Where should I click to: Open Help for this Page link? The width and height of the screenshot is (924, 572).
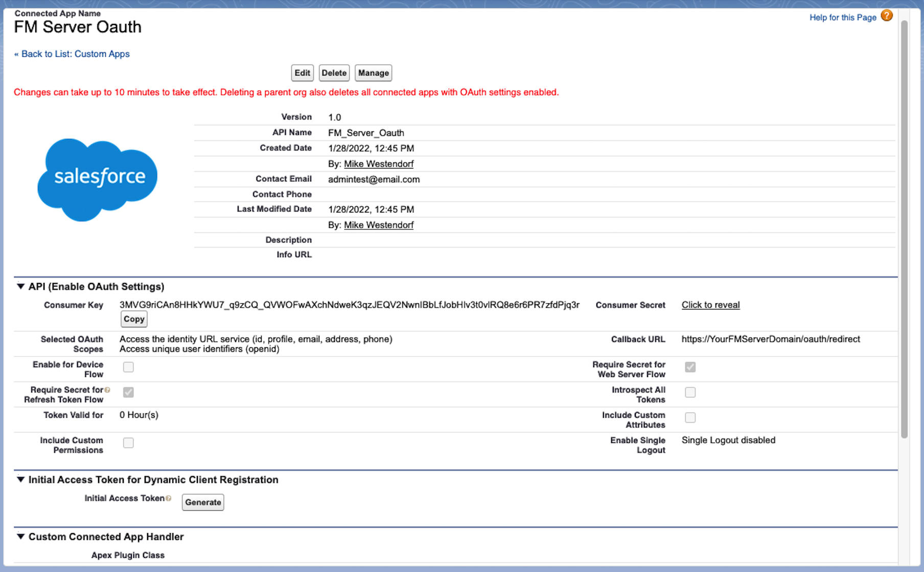(x=843, y=17)
